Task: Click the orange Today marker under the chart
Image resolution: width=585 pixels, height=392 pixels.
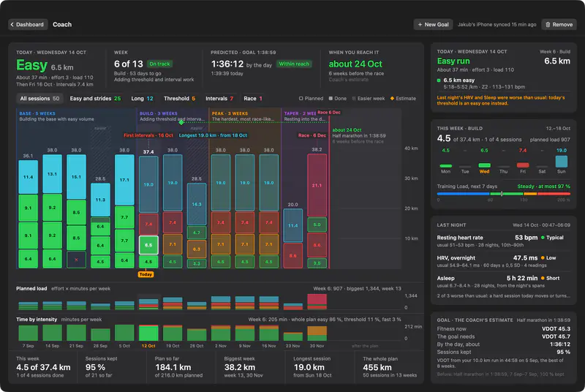Action: pos(146,274)
